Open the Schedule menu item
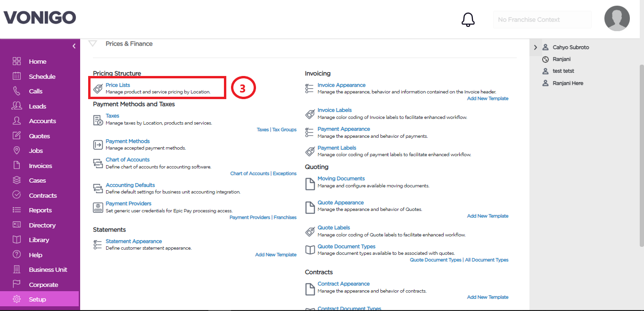Viewport: 644px width, 311px height. click(42, 76)
